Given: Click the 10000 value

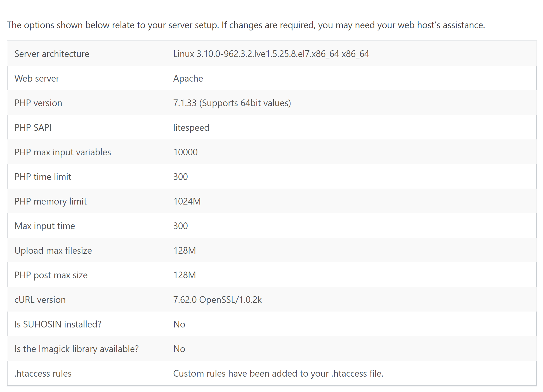Looking at the screenshot, I should 185,152.
